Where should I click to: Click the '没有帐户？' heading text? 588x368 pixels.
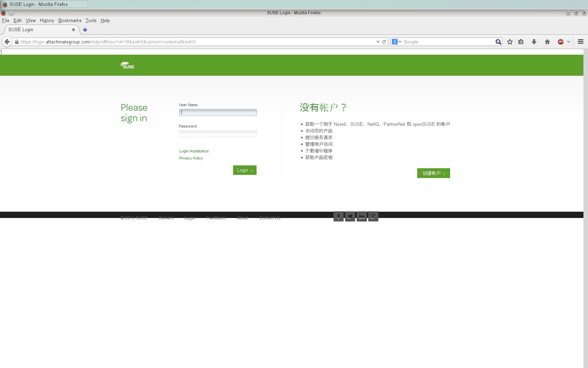[x=323, y=107]
